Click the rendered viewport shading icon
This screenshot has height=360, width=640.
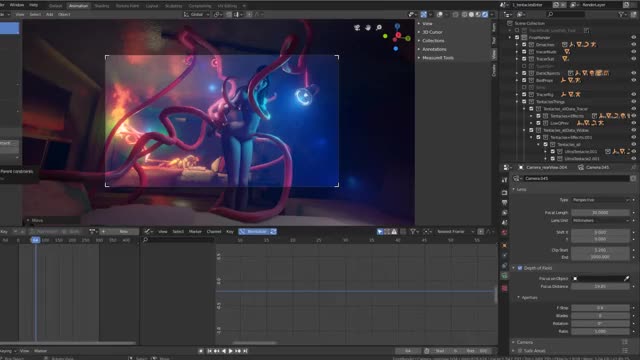tap(485, 14)
